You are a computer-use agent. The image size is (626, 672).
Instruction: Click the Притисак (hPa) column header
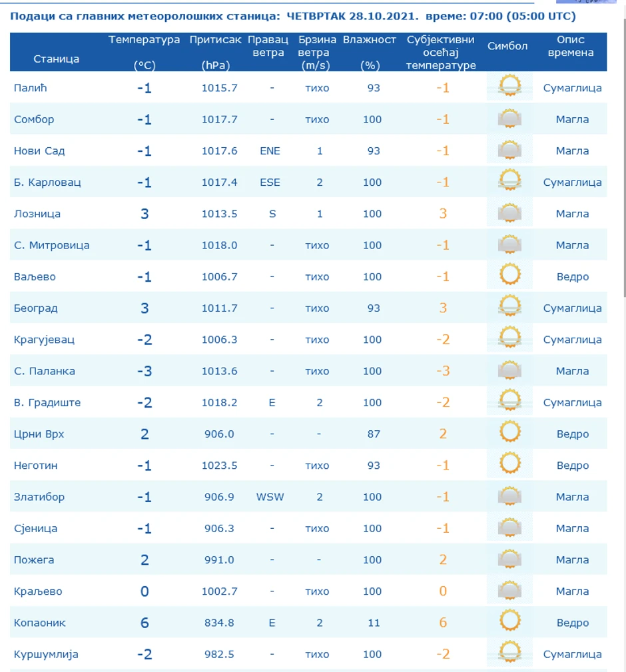coord(216,52)
